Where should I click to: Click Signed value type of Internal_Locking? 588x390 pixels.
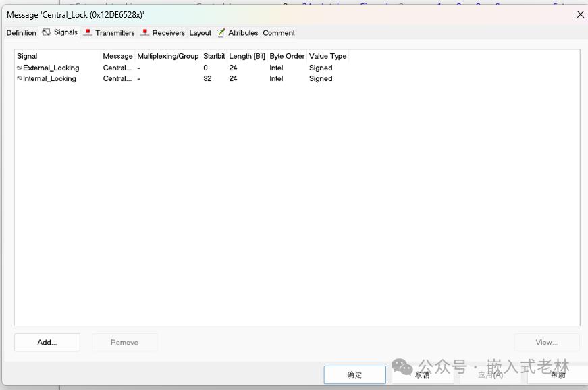[321, 79]
